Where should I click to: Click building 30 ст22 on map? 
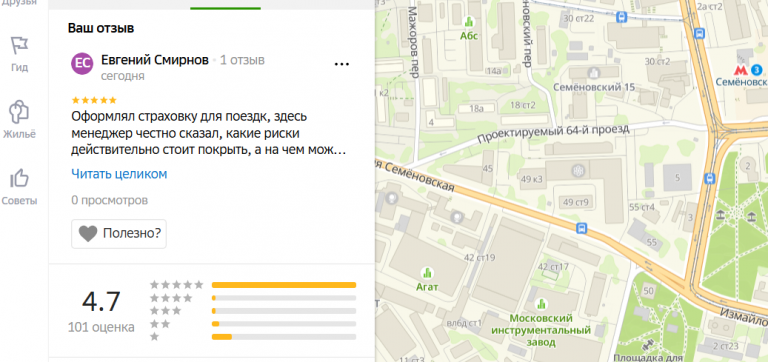[x=579, y=18]
